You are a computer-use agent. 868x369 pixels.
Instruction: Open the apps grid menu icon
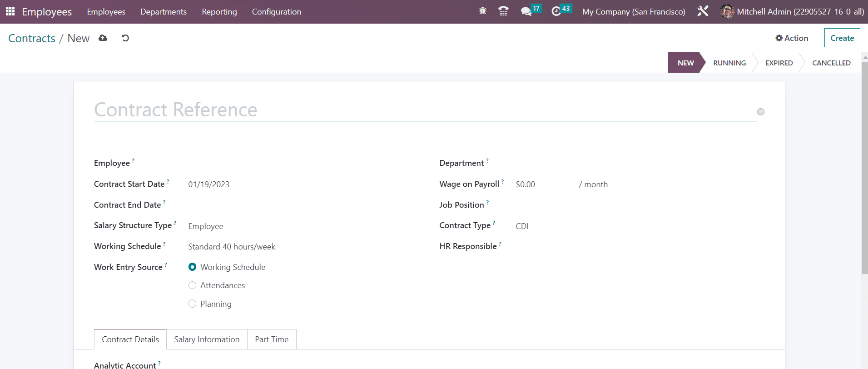click(10, 11)
